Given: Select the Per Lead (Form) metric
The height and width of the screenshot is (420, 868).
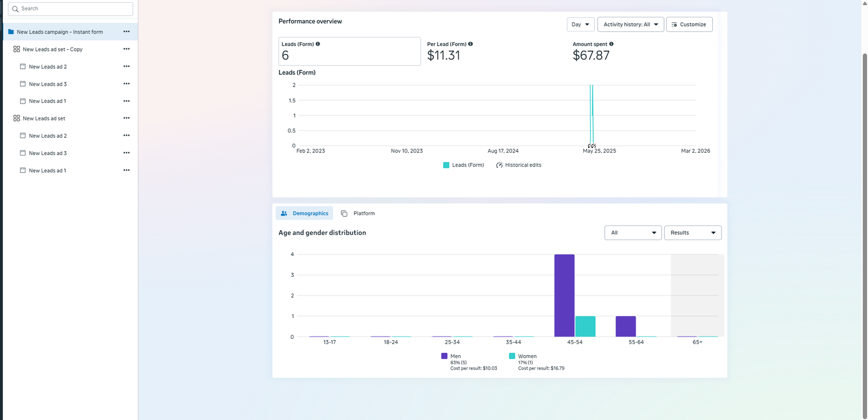Looking at the screenshot, I should [x=495, y=51].
